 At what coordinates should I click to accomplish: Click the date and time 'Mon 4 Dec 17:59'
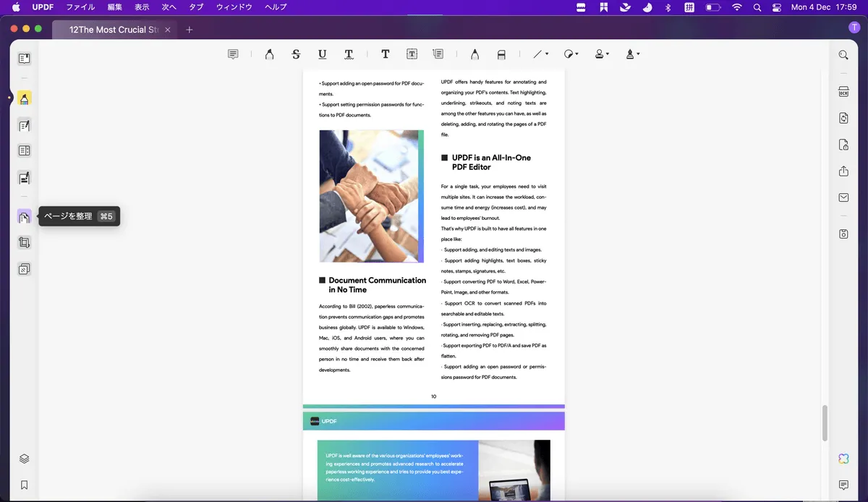point(825,7)
